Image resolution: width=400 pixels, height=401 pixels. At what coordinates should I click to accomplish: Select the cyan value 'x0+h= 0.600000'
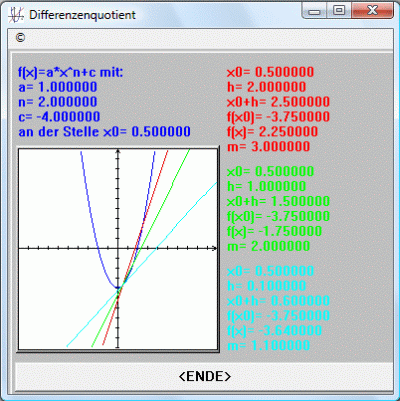pos(278,301)
